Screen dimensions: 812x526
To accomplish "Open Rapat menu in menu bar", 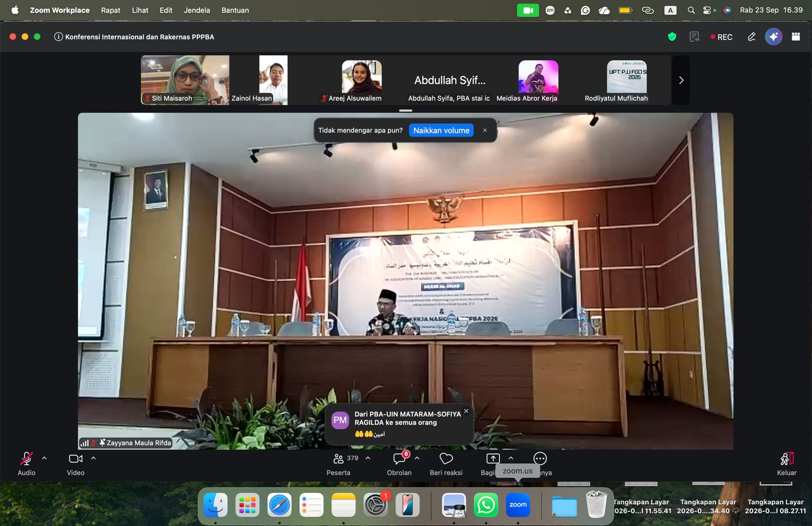I will click(x=111, y=10).
